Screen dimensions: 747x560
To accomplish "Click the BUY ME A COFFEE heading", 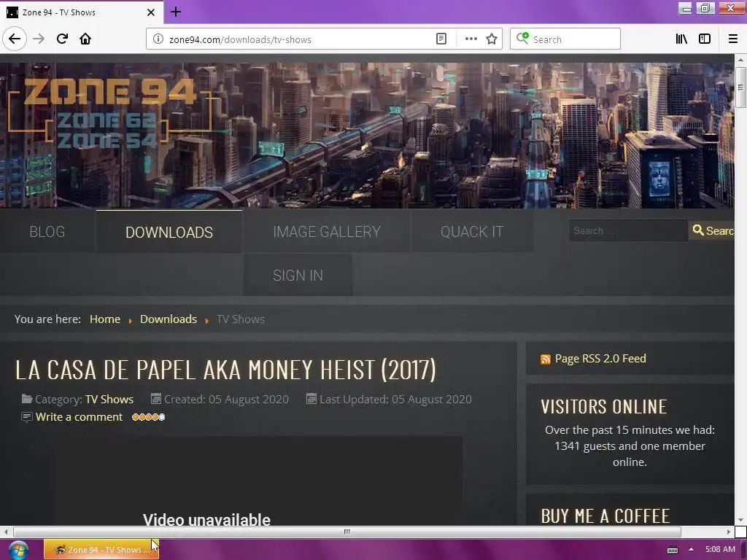I will [605, 516].
